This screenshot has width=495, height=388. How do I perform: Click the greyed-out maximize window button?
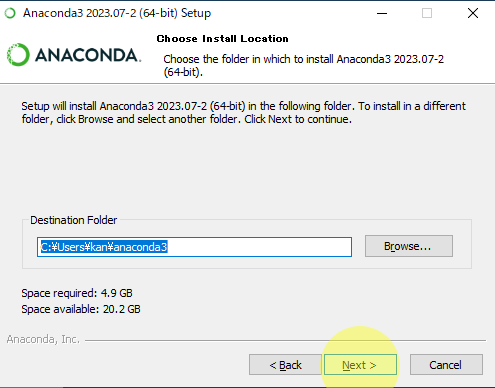427,13
